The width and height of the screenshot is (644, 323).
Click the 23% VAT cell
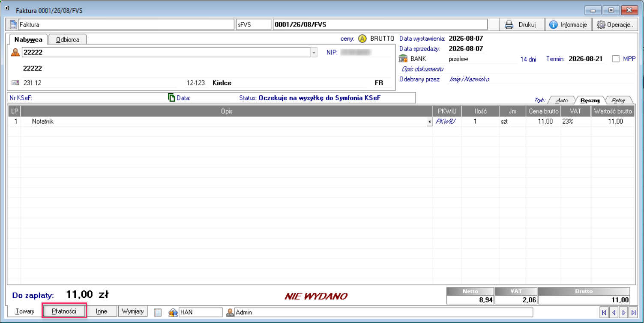(576, 121)
